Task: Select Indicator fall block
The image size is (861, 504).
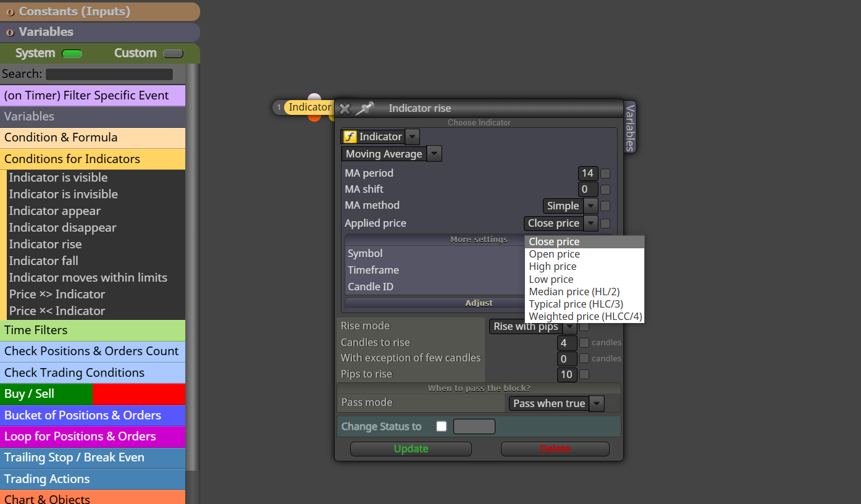Action: click(x=96, y=261)
